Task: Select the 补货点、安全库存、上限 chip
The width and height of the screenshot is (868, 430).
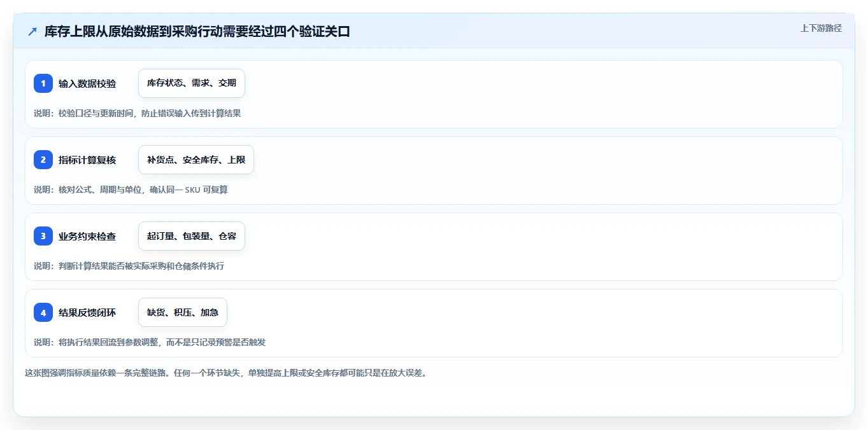Action: 196,160
